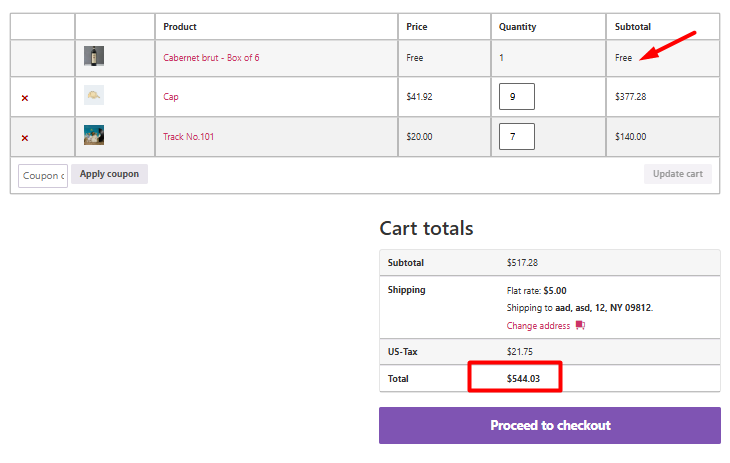Screen dimensions: 730x463
Task: Open the Cap product thumbnail
Action: 94,95
